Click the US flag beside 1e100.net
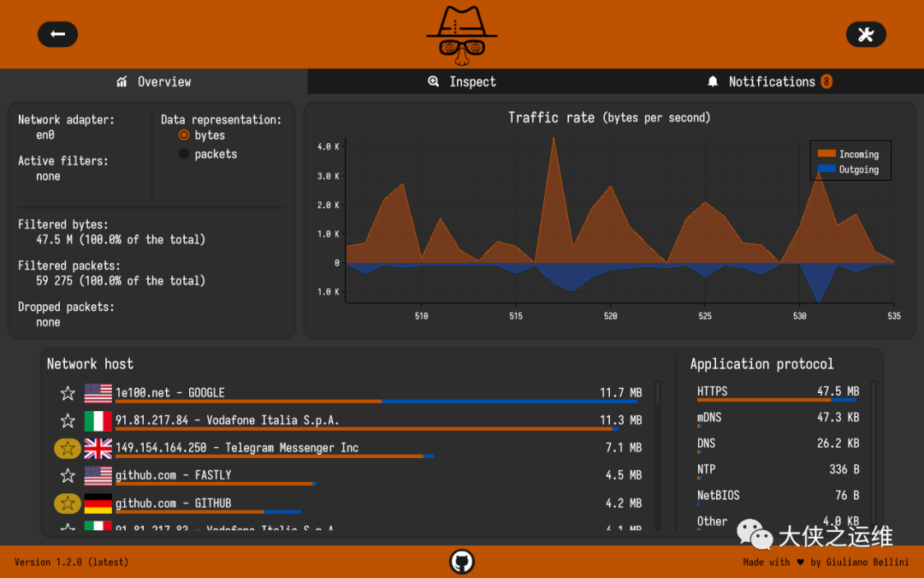 (98, 393)
